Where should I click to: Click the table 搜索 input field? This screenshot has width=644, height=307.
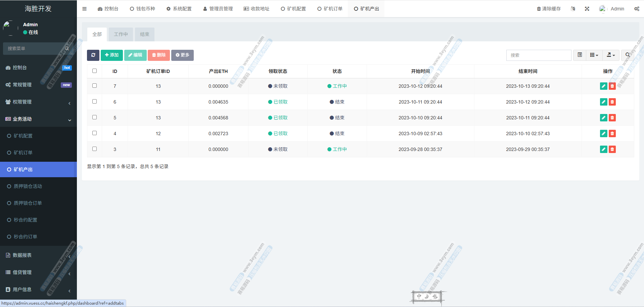(x=539, y=55)
